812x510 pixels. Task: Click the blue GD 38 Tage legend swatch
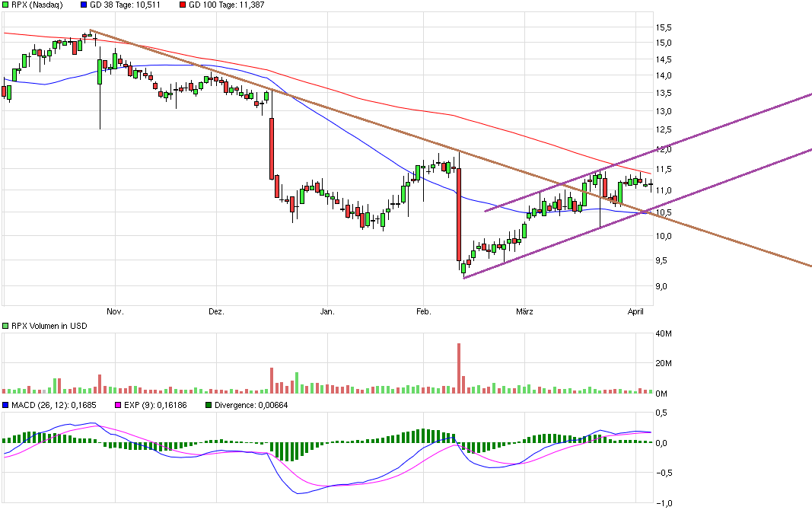click(83, 5)
